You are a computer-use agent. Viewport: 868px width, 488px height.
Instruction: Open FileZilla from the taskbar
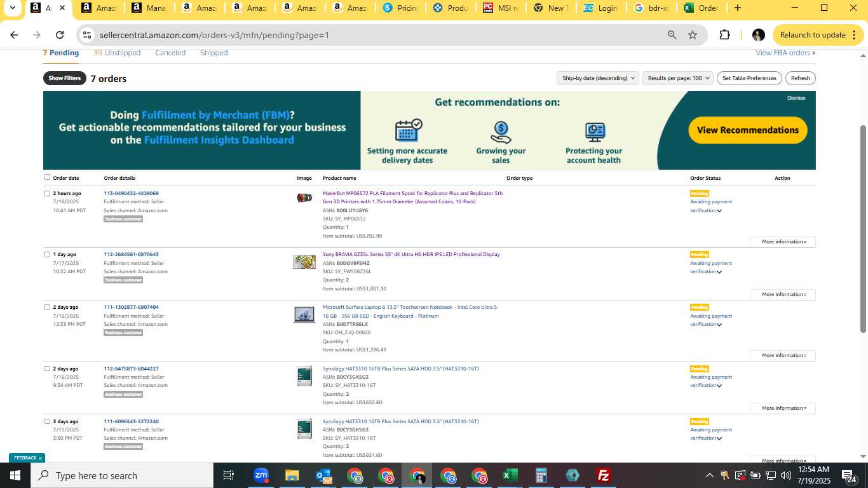pyautogui.click(x=604, y=475)
